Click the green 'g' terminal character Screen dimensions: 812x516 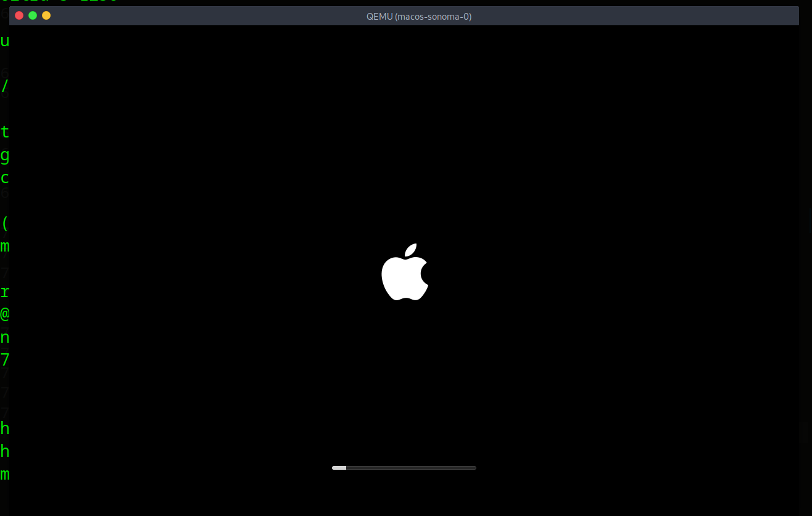pyautogui.click(x=4, y=155)
